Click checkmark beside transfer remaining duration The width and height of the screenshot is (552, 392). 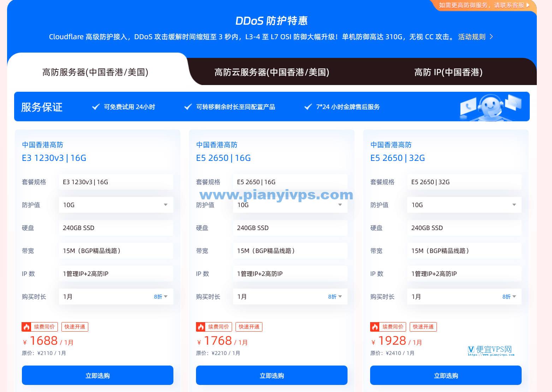tap(188, 107)
